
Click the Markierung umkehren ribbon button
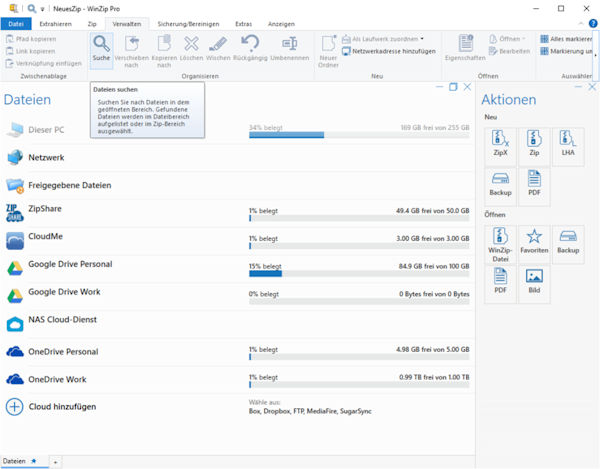click(566, 51)
